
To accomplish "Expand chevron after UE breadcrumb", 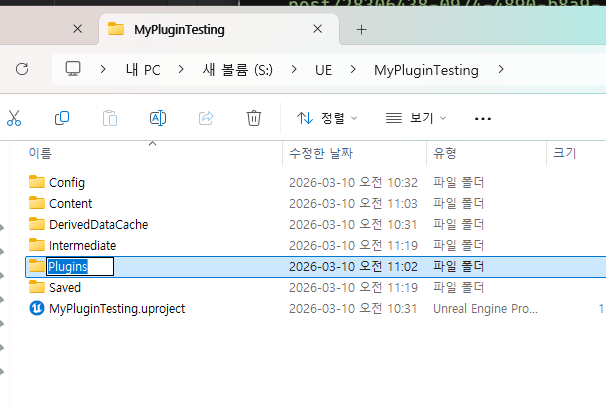I will [x=353, y=70].
